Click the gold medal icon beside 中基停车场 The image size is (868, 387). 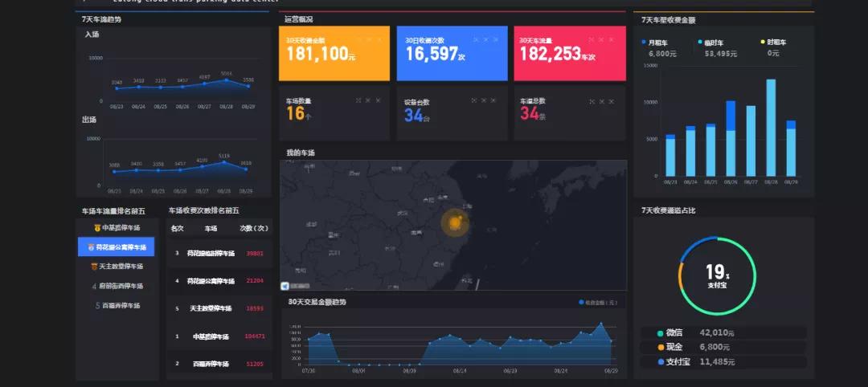click(97, 228)
